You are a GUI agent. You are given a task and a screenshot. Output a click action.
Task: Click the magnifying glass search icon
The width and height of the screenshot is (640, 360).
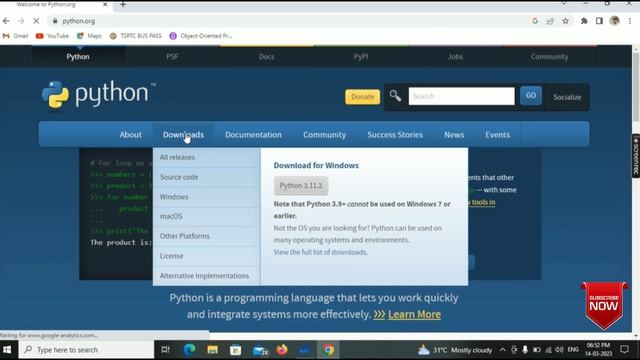pyautogui.click(x=395, y=96)
